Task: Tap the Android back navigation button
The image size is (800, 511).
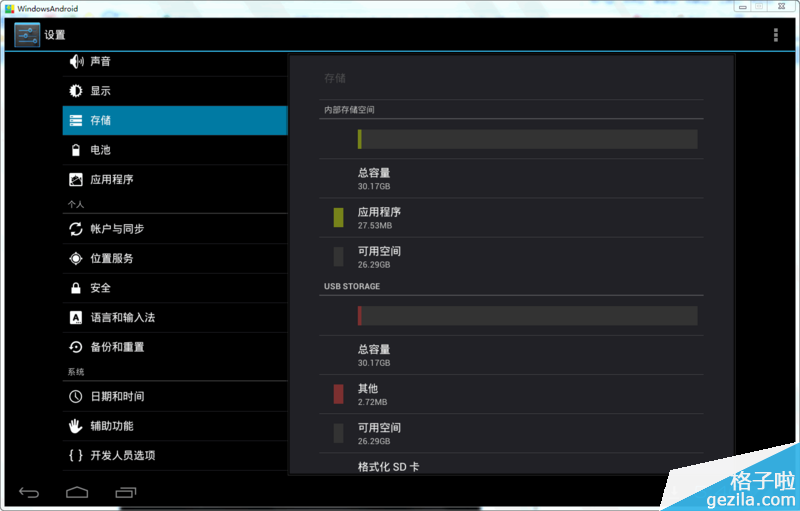Action: (x=29, y=492)
